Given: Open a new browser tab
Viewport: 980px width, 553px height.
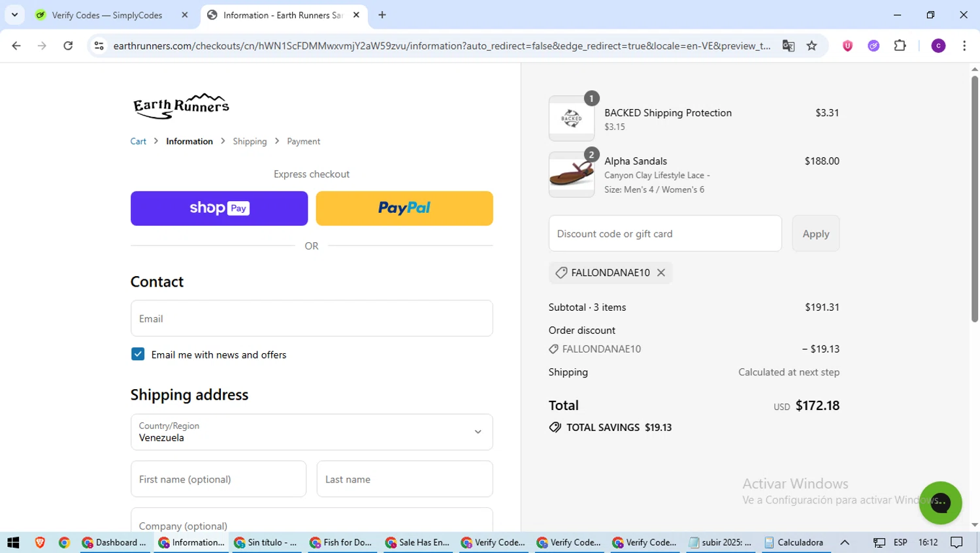Looking at the screenshot, I should [x=382, y=15].
